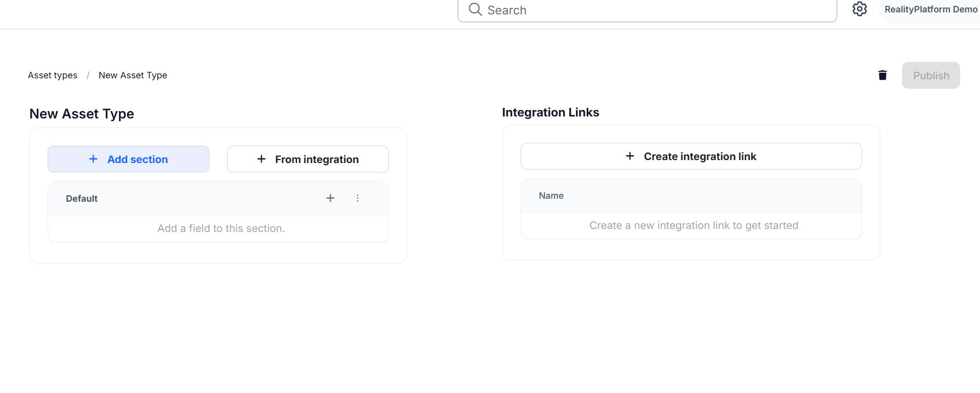
Task: Click plus icon in Default section header
Action: pos(330,198)
